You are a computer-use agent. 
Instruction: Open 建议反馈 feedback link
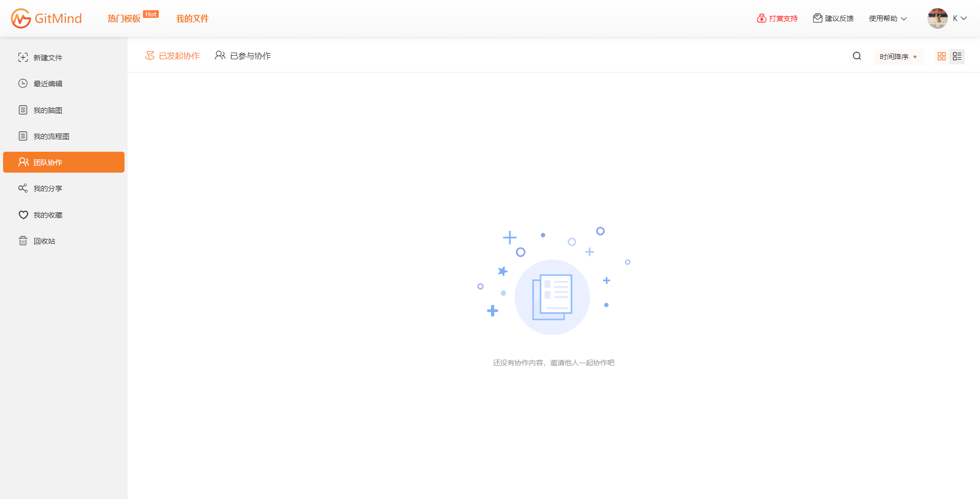tap(834, 18)
